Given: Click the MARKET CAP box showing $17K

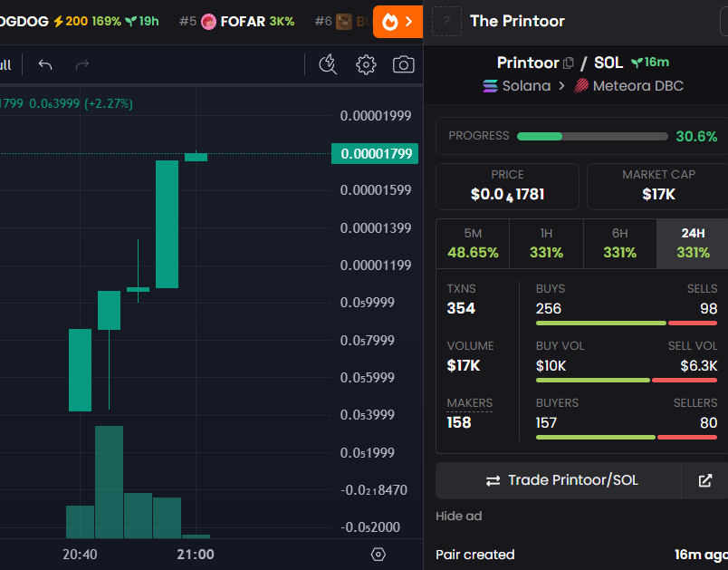Looking at the screenshot, I should tap(658, 187).
